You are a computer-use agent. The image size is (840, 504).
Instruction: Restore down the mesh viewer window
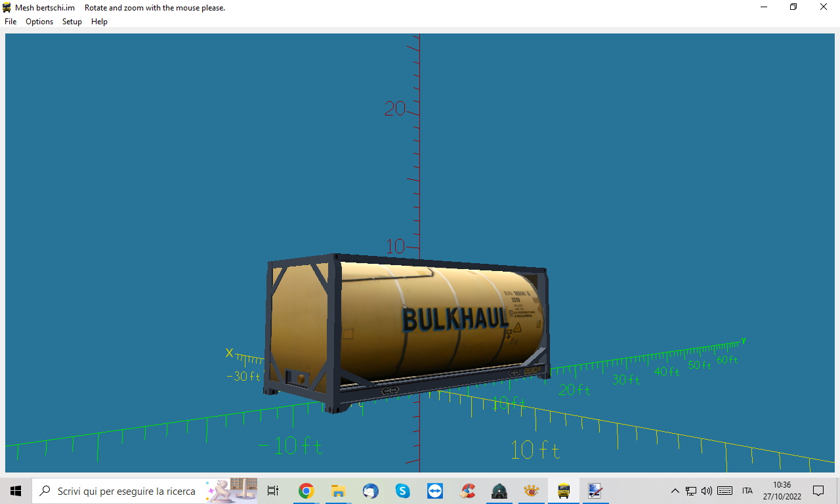tap(793, 7)
